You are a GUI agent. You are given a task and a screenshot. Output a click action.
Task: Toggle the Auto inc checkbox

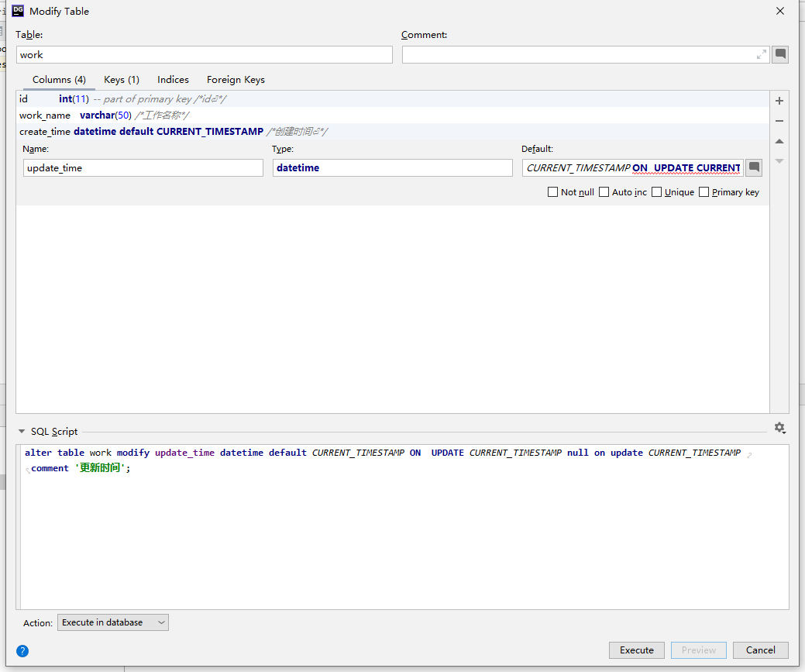[604, 192]
